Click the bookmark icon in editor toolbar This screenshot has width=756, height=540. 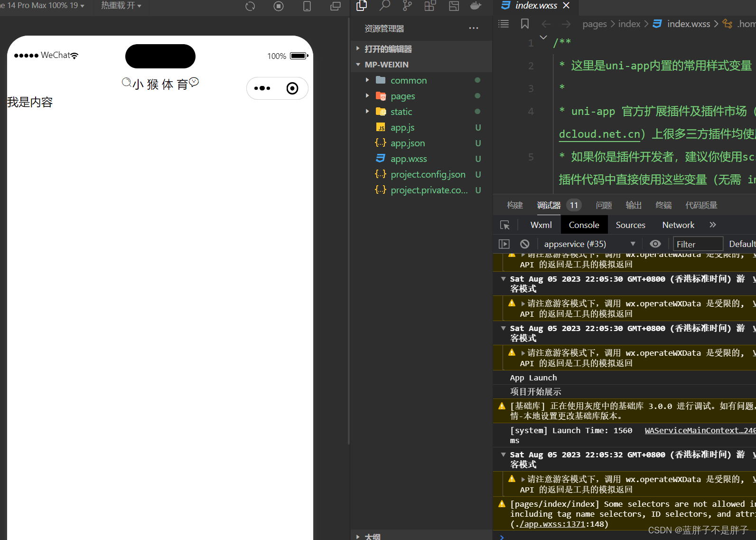click(x=525, y=24)
